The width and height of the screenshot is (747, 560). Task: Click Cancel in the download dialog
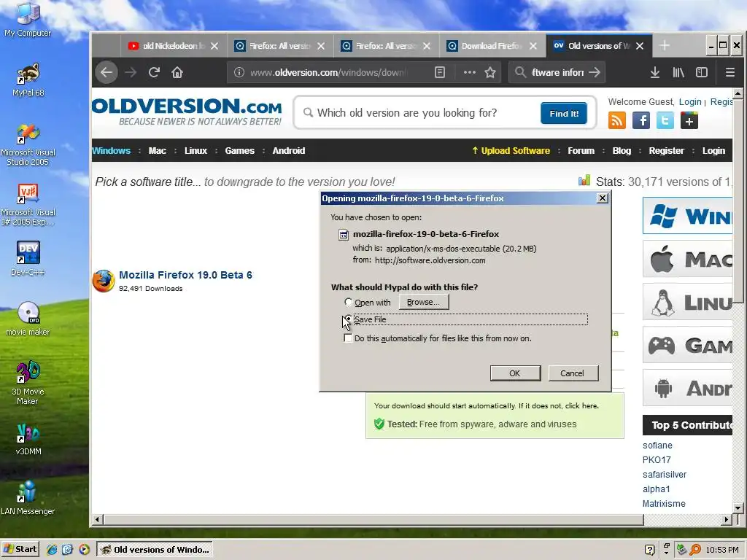coord(573,373)
